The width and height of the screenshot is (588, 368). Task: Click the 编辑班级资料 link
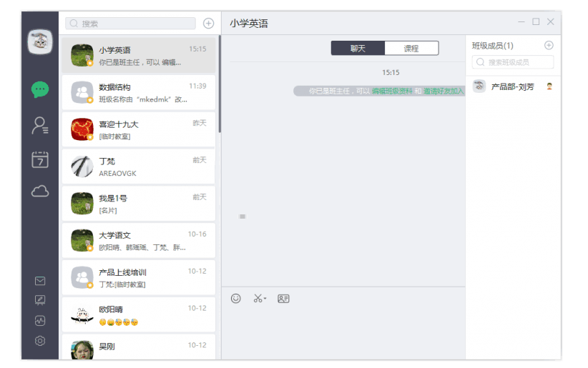tap(392, 91)
